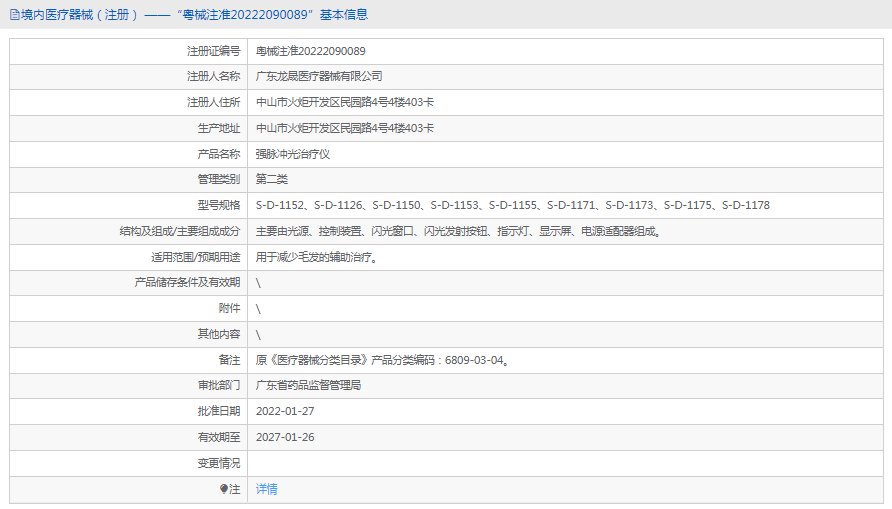Click the 型号规格 row label
Screen dimensions: 892x509
(x=219, y=205)
